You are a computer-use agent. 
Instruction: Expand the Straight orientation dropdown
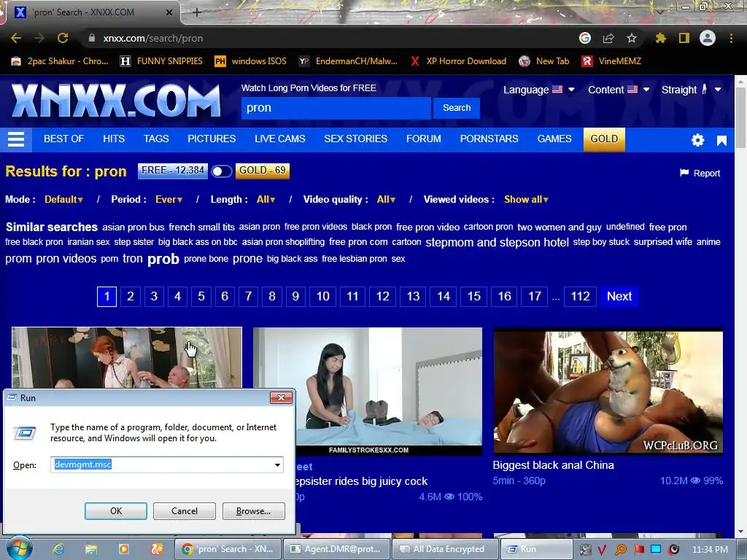pyautogui.click(x=691, y=90)
